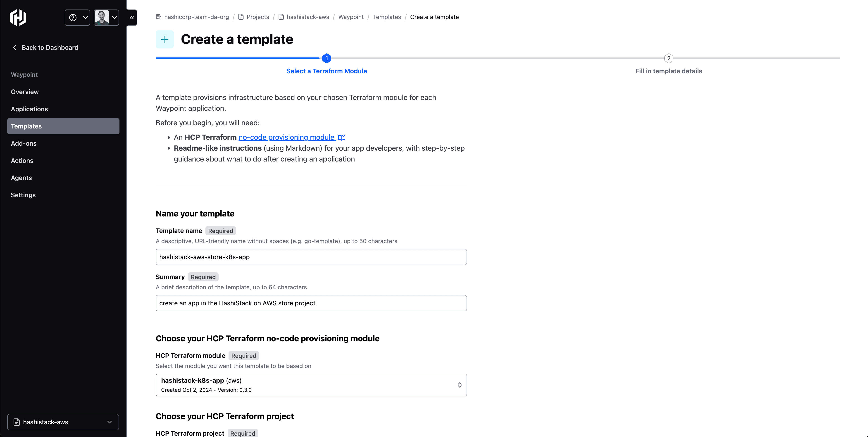The width and height of the screenshot is (868, 437).
Task: Open the help menu dropdown
Action: (x=77, y=17)
